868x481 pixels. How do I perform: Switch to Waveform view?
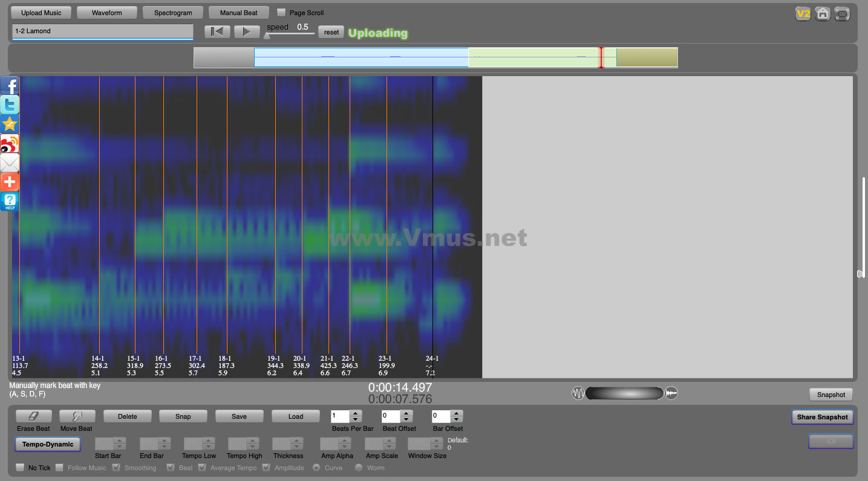click(x=107, y=12)
